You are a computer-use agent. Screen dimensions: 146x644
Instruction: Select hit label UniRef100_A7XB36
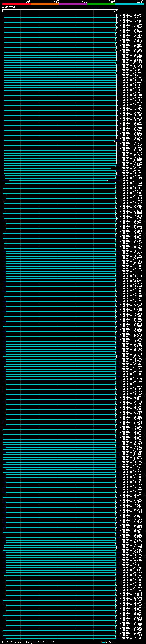pyautogui.click(x=131, y=218)
